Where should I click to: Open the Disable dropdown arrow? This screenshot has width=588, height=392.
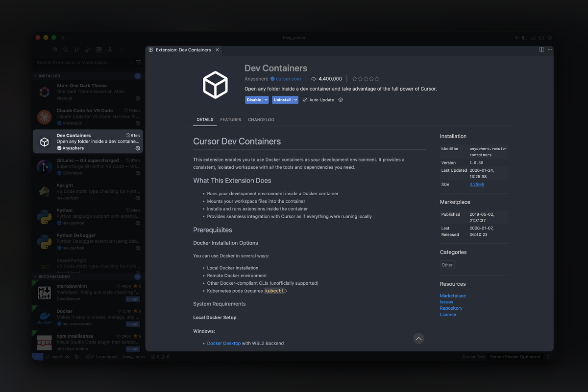click(266, 100)
